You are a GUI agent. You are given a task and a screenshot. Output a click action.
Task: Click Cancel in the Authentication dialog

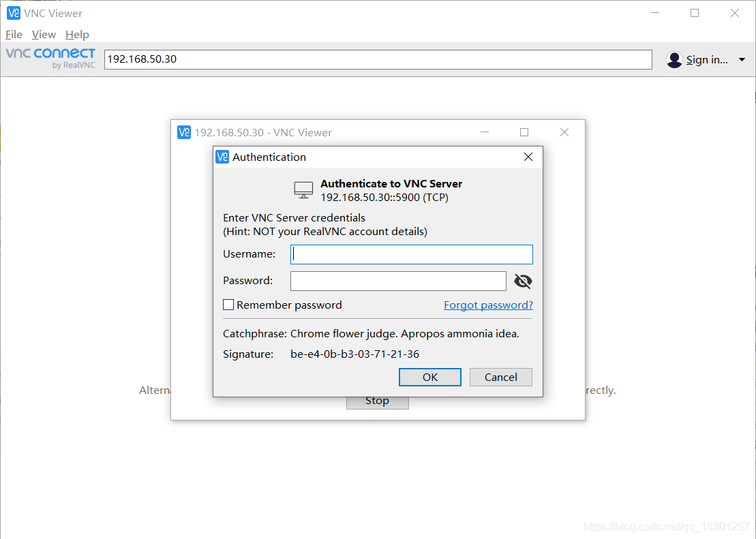[501, 377]
